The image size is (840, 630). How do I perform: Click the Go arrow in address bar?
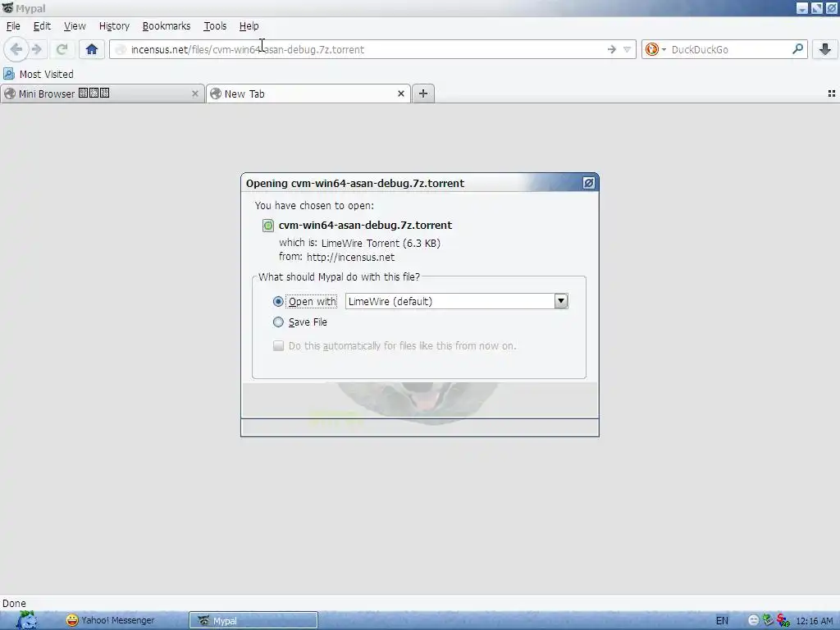[x=611, y=49]
